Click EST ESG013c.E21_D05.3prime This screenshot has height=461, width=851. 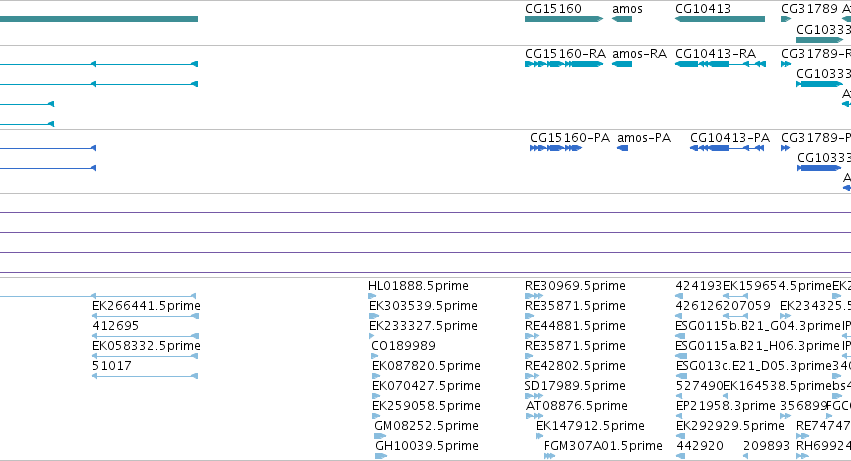[754, 366]
